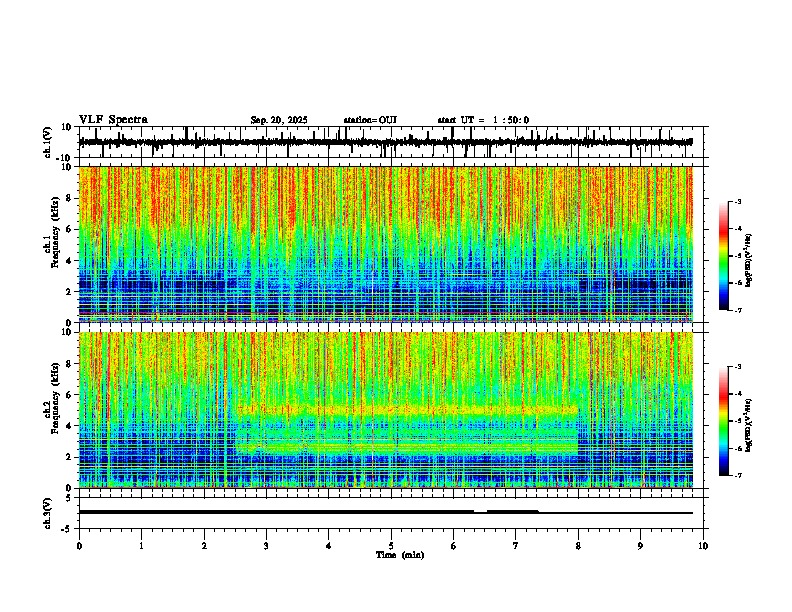The height and width of the screenshot is (612, 792).
Task: Click time axis tick label "8"
Action: coord(578,546)
